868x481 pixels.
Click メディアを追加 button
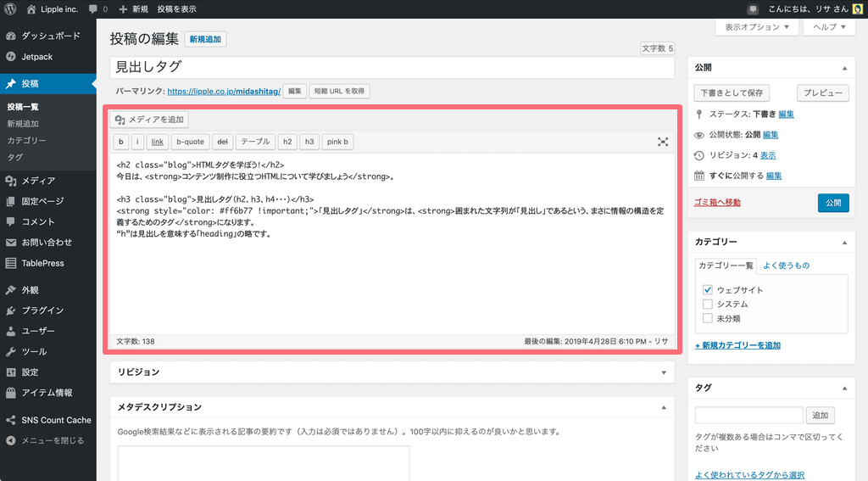tap(149, 119)
